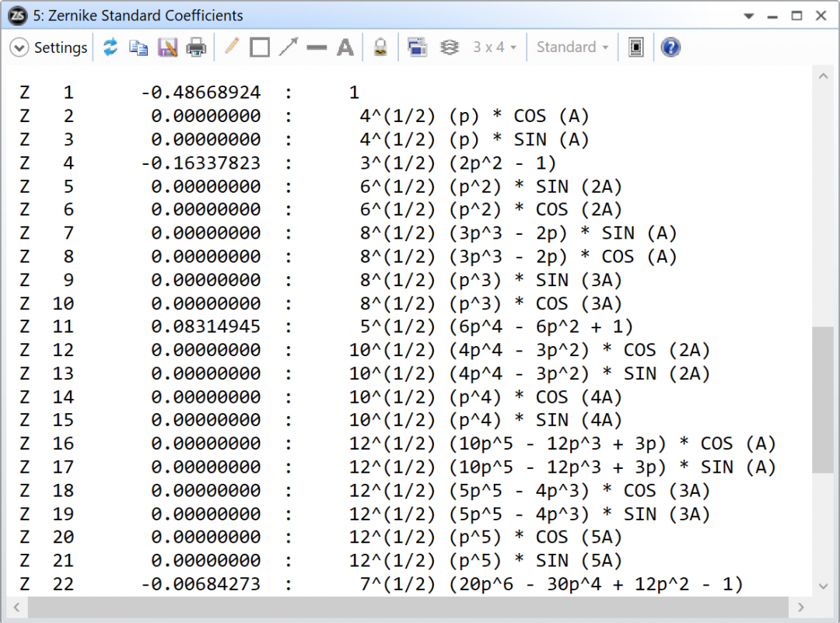Click the stacked layers overlay icon
This screenshot has width=840, height=623.
(x=449, y=47)
